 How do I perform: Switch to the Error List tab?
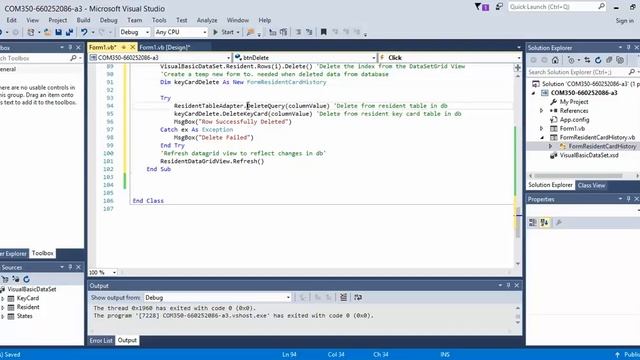tap(101, 340)
